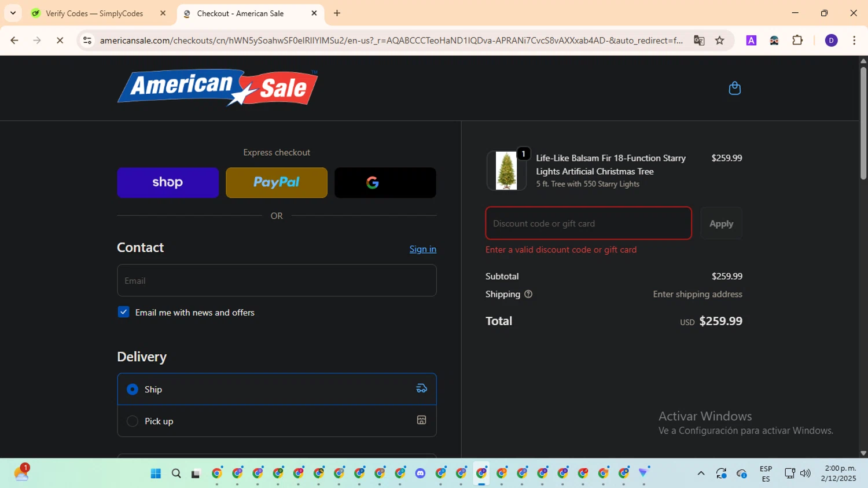Bookmark this page with the star
868x488 pixels.
click(719, 41)
